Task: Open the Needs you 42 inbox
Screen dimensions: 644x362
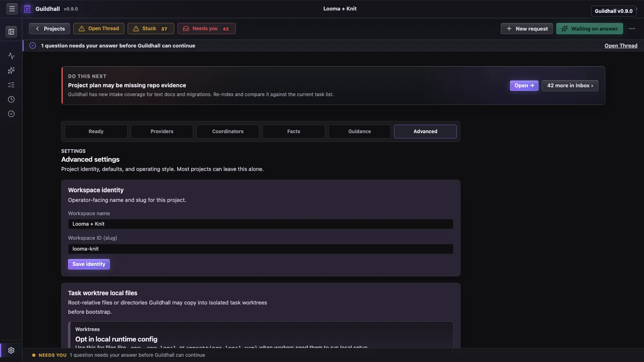Action: 206,29
